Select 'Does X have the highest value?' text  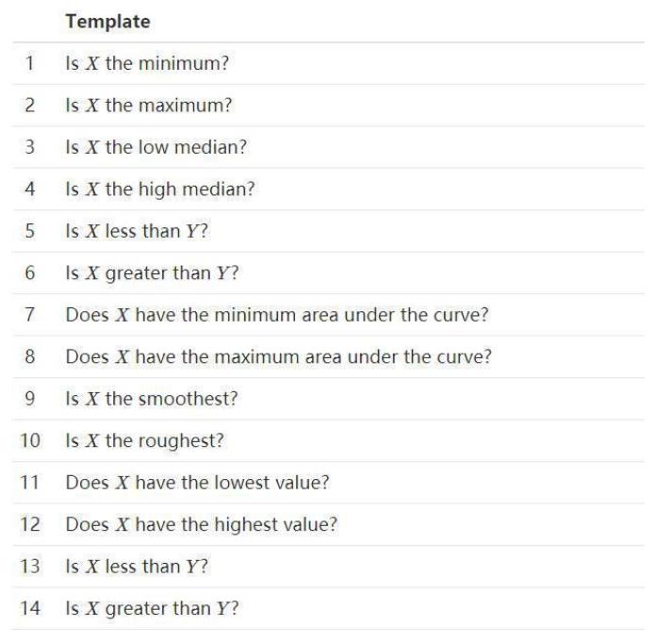[200, 524]
